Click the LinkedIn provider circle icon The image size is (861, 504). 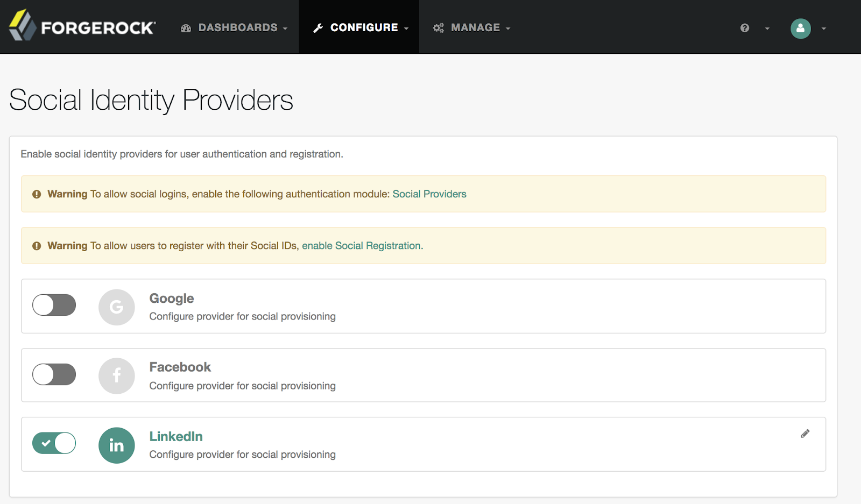point(116,445)
